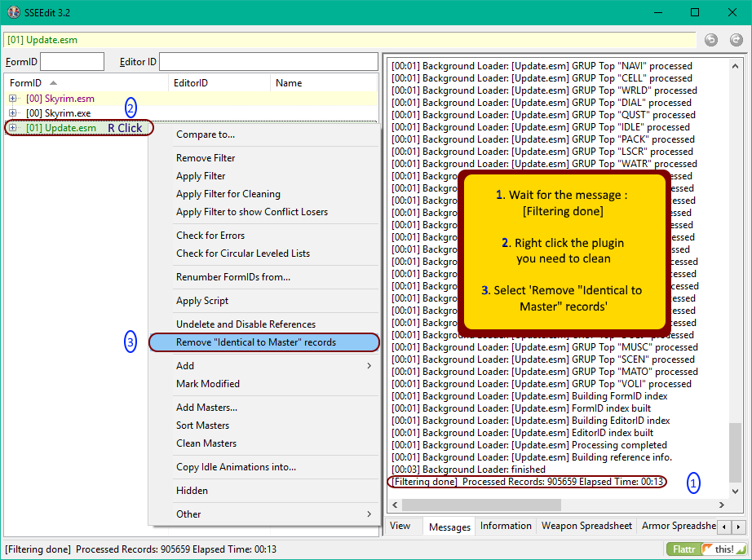Expand the [00] Skyrim.esm tree node

12,99
